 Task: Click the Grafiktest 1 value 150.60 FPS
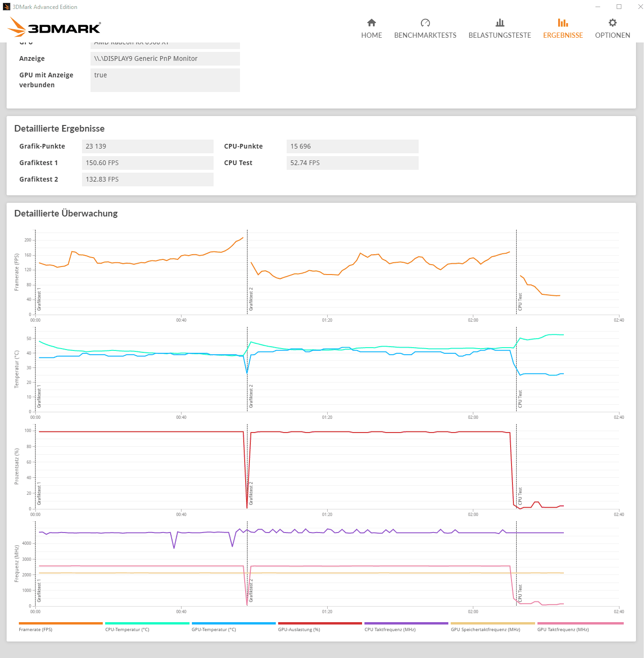tap(148, 163)
